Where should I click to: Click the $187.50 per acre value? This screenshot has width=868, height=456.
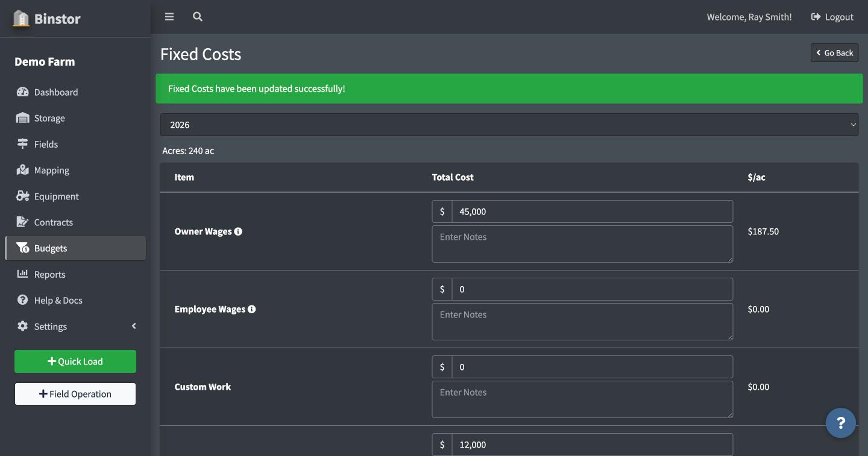click(x=763, y=231)
